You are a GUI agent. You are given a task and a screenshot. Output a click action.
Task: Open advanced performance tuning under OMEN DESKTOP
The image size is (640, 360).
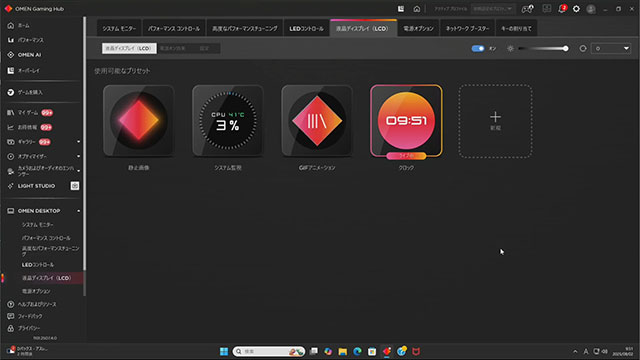click(50, 251)
